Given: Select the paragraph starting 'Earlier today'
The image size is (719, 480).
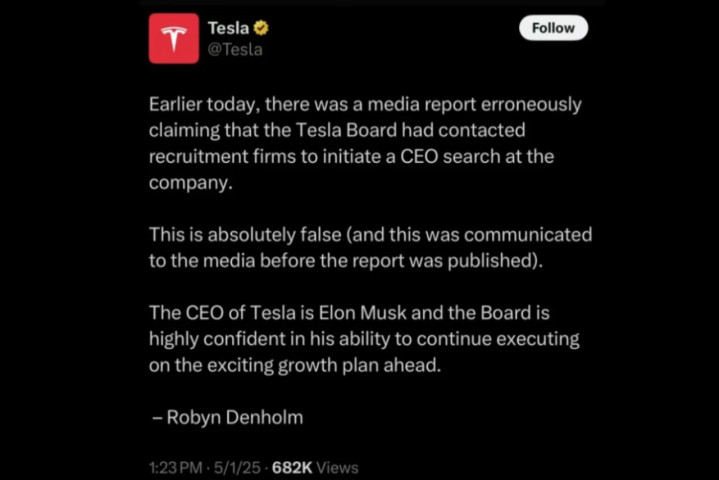Looking at the screenshot, I should (365, 143).
